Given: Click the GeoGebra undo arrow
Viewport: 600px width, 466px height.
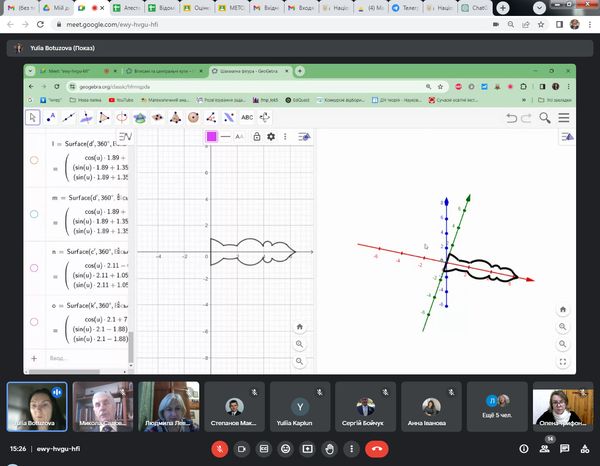Looking at the screenshot, I should pos(512,118).
